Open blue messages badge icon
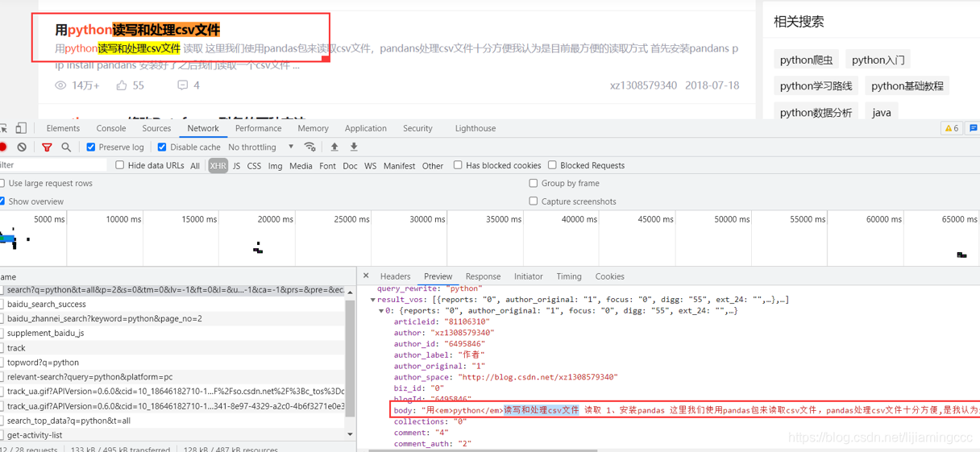Viewport: 980px width, 452px height. [974, 128]
